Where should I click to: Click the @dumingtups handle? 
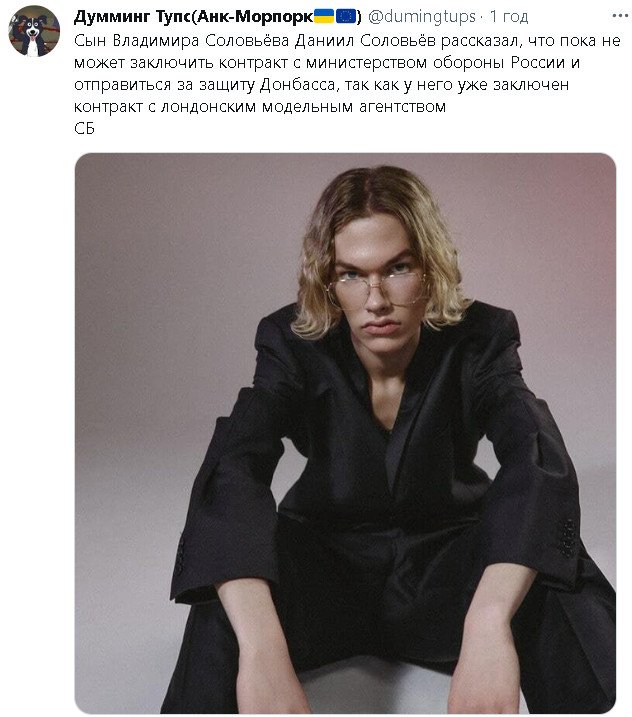pyautogui.click(x=420, y=15)
